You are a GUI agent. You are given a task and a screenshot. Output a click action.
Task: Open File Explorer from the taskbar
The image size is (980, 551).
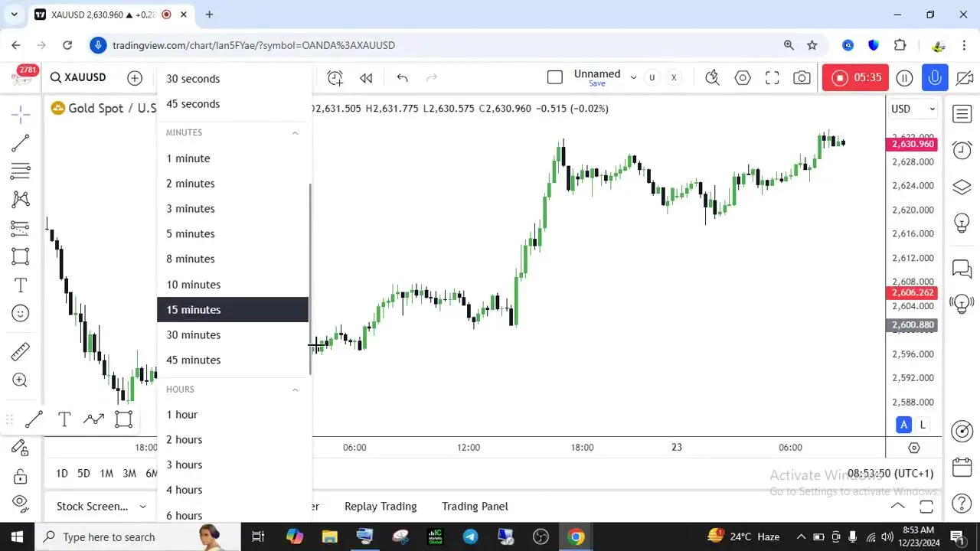point(329,536)
